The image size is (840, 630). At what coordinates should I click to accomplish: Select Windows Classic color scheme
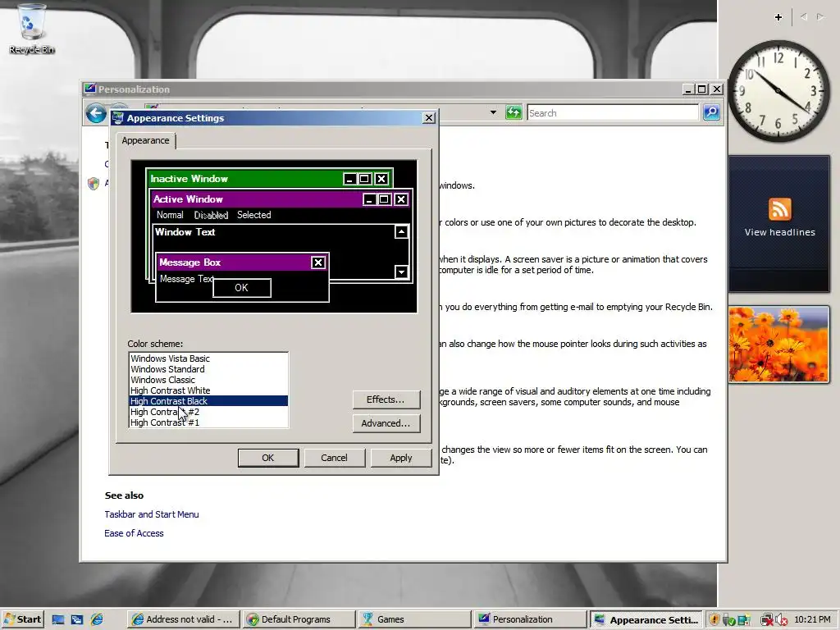tap(208, 380)
